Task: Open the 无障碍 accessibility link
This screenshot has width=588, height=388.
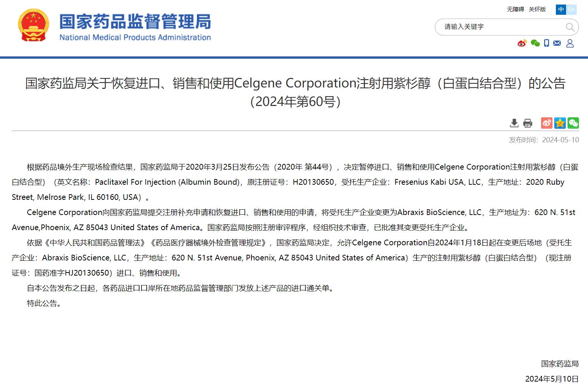Action: [x=515, y=9]
